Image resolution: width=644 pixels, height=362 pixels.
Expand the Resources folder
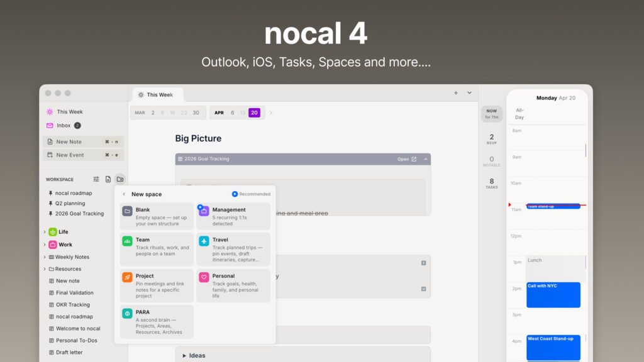coord(45,269)
